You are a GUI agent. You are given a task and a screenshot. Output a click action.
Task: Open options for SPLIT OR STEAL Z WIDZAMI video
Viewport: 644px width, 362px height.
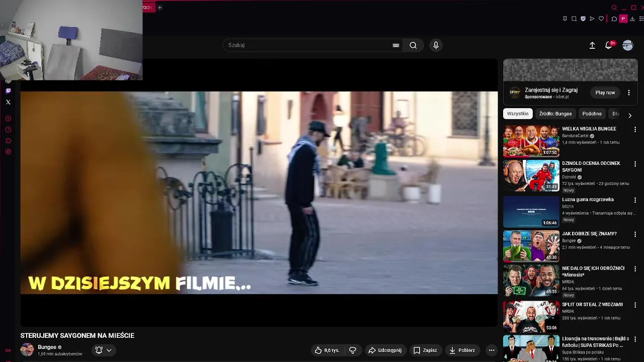click(635, 305)
